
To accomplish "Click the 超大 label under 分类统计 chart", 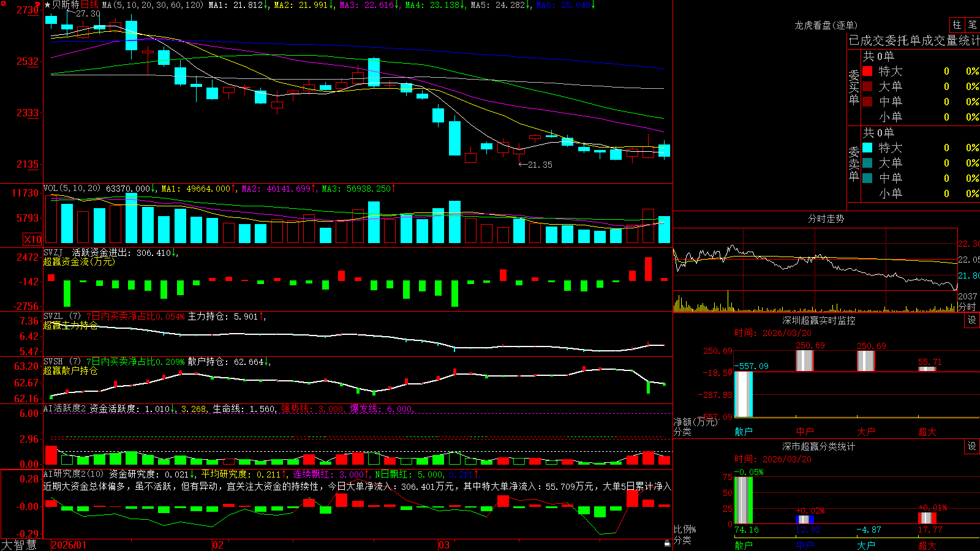I will tap(927, 545).
